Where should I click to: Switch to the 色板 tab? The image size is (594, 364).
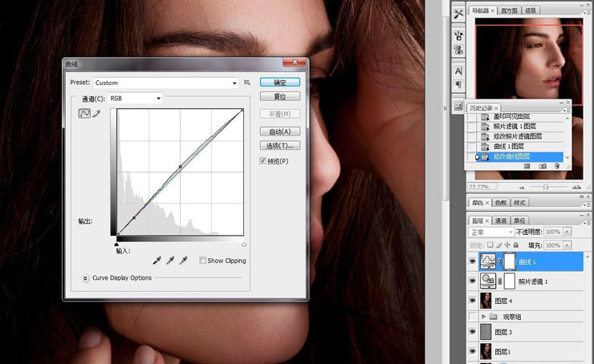coord(500,203)
